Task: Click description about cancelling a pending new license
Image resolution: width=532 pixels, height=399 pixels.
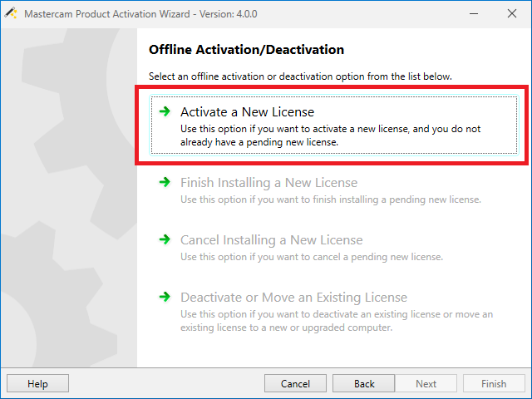Action: tap(323, 257)
